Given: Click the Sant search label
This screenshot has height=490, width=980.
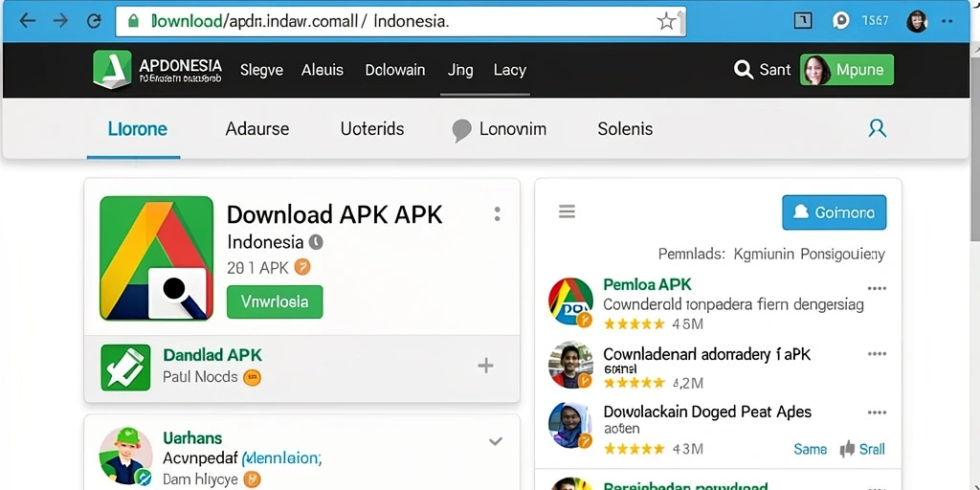Looking at the screenshot, I should [x=775, y=70].
